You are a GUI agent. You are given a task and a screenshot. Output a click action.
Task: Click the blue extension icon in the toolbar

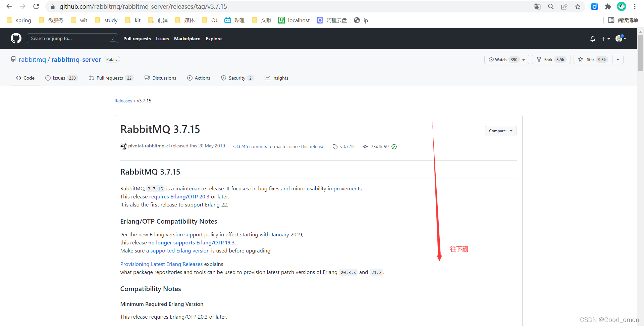tap(594, 6)
